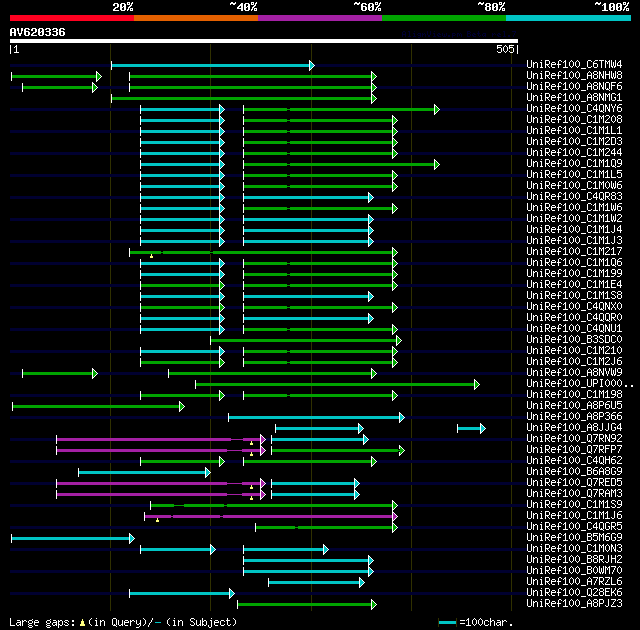Screen dimensions: 640x630
Task: Select the UniRef100_C1M1Q6 label
Action: click(574, 263)
